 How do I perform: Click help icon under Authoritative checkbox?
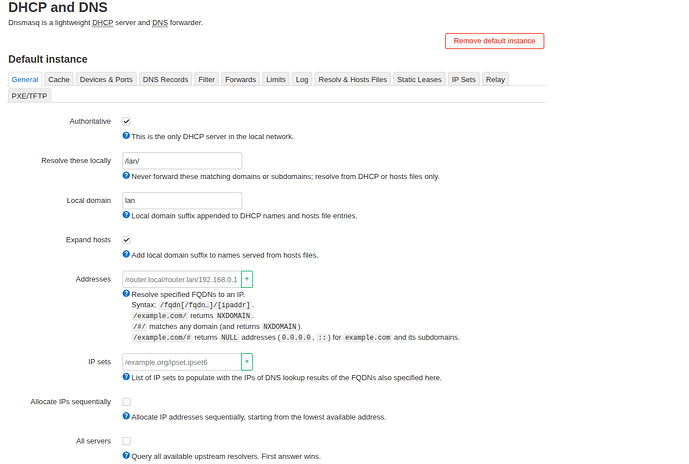[x=126, y=135]
